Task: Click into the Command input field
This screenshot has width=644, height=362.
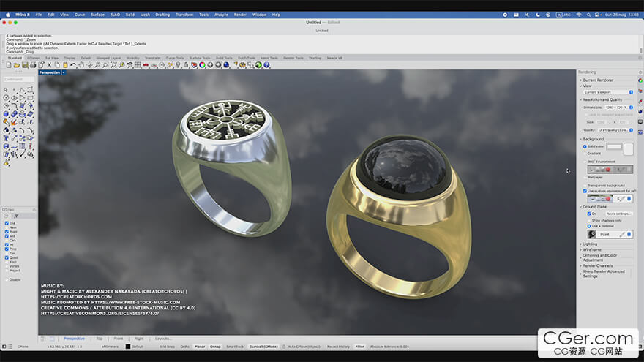Action: point(19,79)
